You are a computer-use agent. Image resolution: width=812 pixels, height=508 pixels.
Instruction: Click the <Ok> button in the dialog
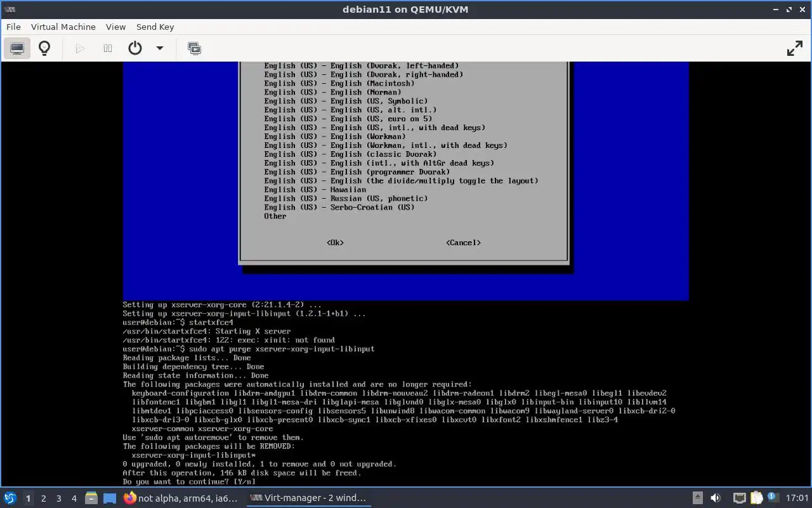[x=335, y=243]
